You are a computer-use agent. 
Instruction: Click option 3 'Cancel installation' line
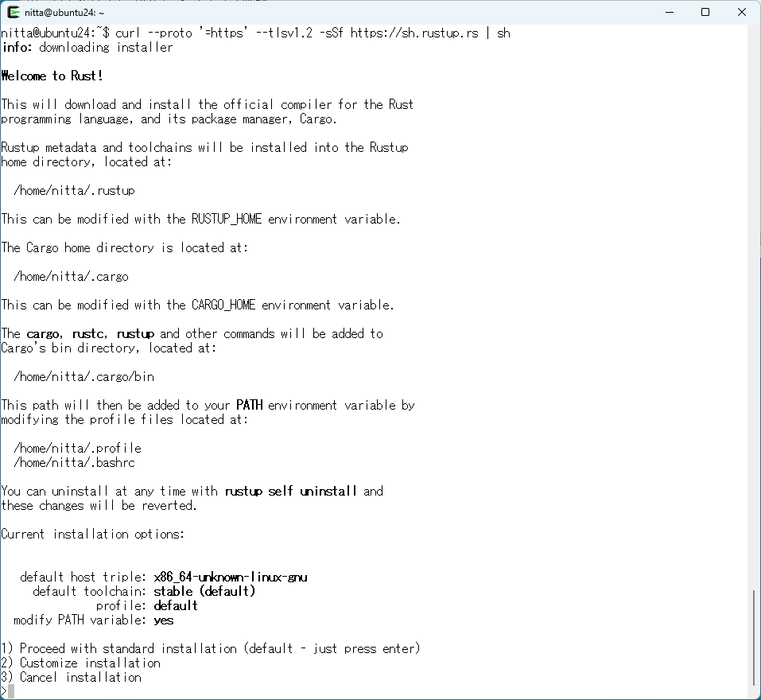72,677
